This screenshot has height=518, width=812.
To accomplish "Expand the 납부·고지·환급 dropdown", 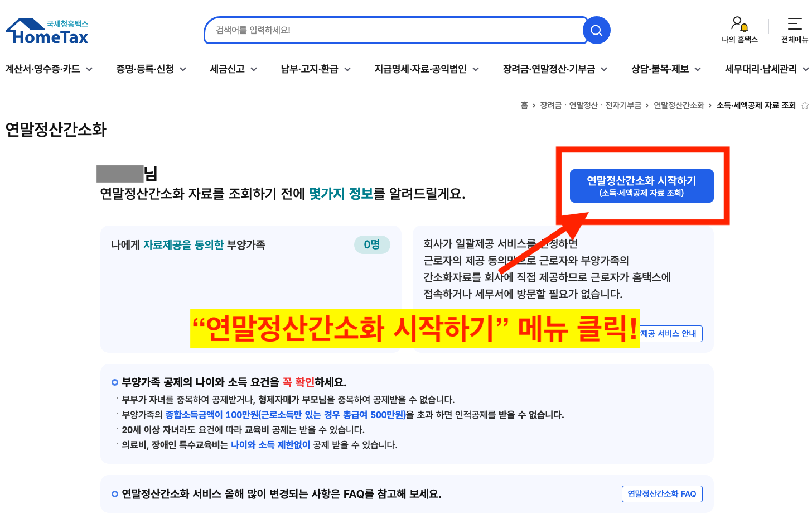I will 315,69.
